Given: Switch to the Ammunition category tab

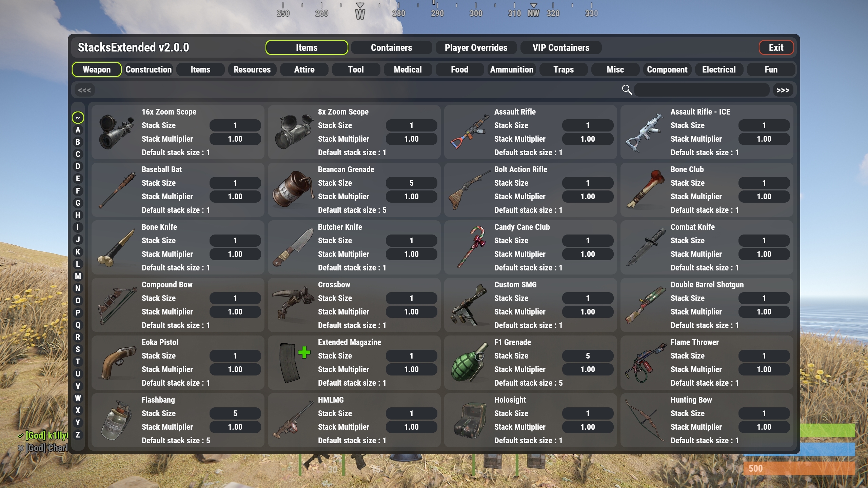Looking at the screenshot, I should coord(512,69).
